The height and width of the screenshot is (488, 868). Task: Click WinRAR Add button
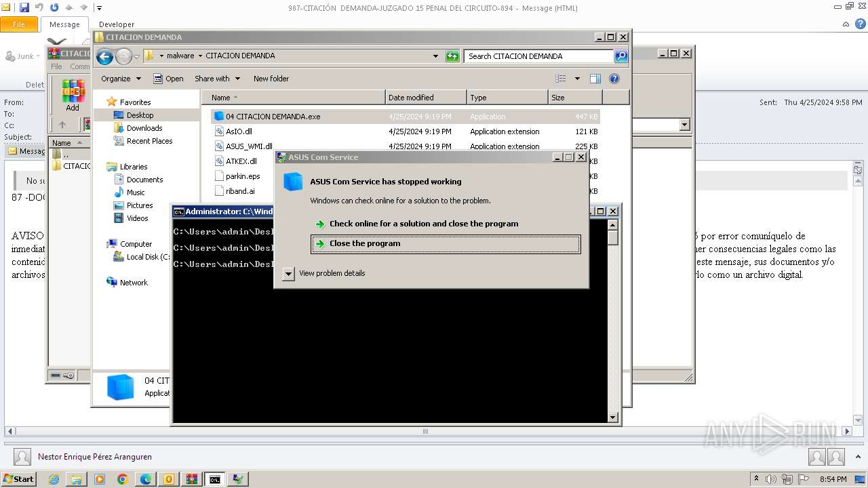pos(73,96)
